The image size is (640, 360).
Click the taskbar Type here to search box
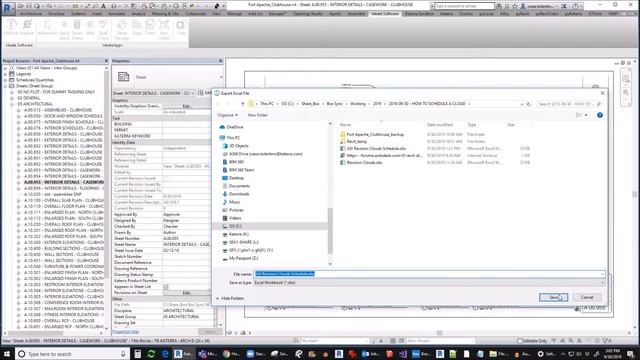point(72,354)
